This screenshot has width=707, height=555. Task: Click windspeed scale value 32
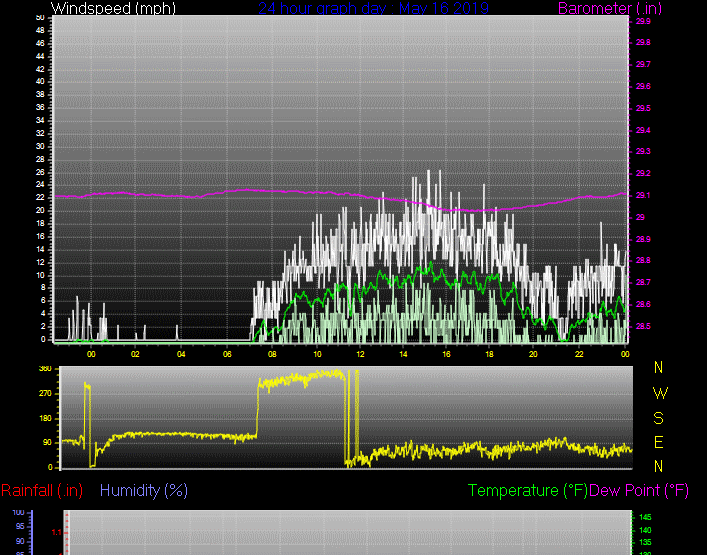click(x=40, y=133)
